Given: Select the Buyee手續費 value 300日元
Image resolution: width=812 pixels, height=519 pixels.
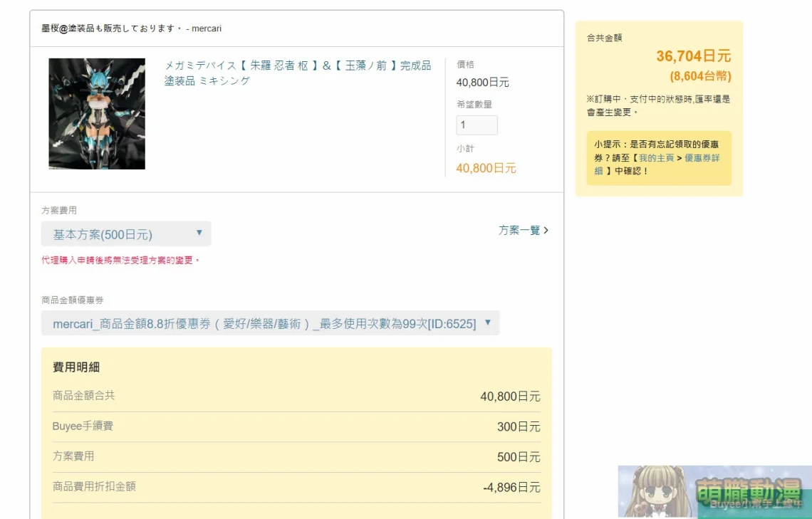Looking at the screenshot, I should click(x=519, y=427).
